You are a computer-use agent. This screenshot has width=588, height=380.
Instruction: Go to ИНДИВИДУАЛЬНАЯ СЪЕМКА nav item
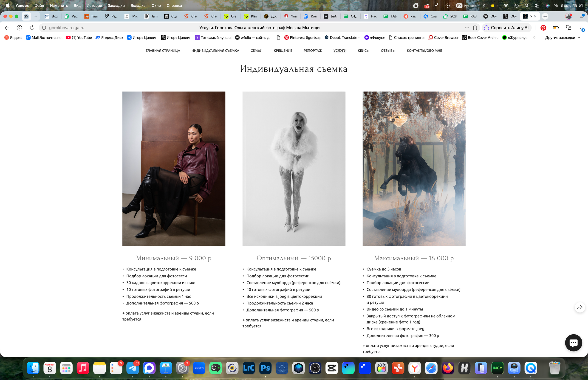pos(215,51)
